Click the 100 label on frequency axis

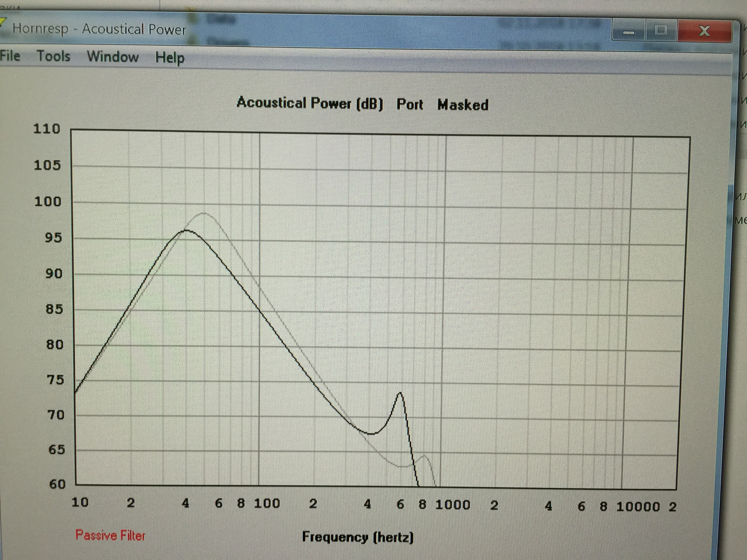(x=267, y=504)
